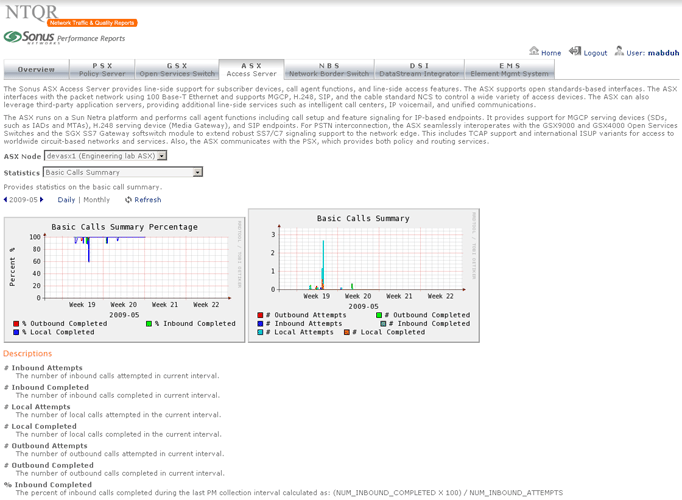Screen dimensions: 682x500
Task: Expand the Statistics dropdown list
Action: point(197,172)
